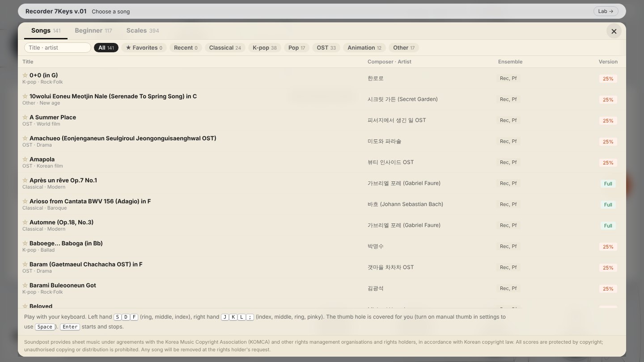The width and height of the screenshot is (644, 362).
Task: Filter songs by Classical
Action: pyautogui.click(x=225, y=48)
